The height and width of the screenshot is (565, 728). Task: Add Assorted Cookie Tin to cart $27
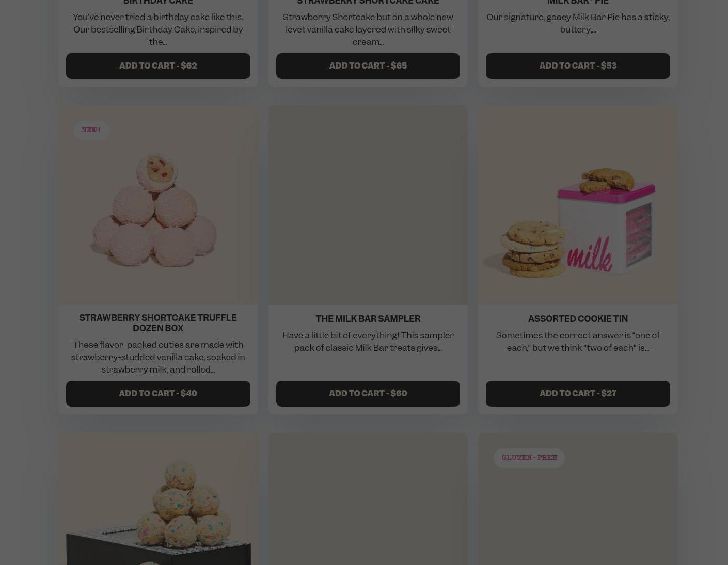[578, 394]
